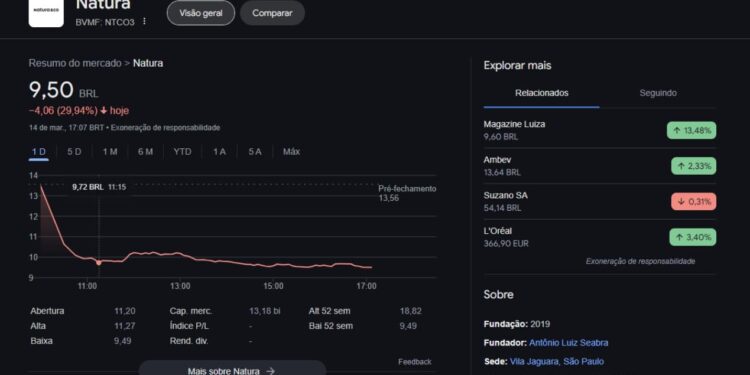This screenshot has height=375, width=750.
Task: Switch to the Seguindo tab
Action: pyautogui.click(x=658, y=93)
